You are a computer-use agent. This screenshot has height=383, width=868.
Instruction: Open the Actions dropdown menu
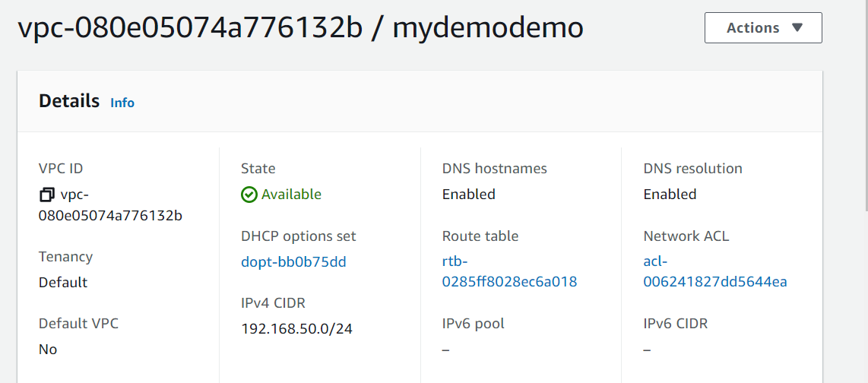click(763, 28)
